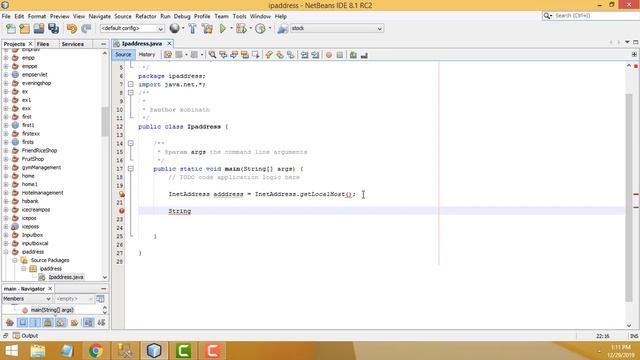
Task: Toggle Show Inner Classes filter in Navigator
Action: (x=61, y=323)
